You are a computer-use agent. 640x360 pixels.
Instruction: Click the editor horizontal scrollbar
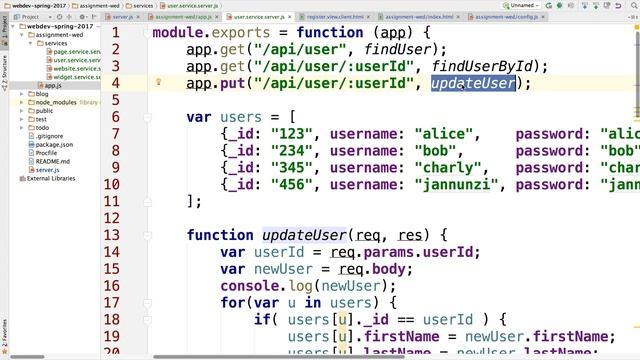(278, 357)
